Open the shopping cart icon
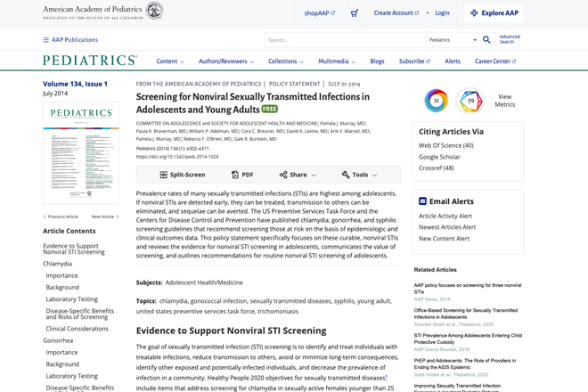 pos(355,13)
